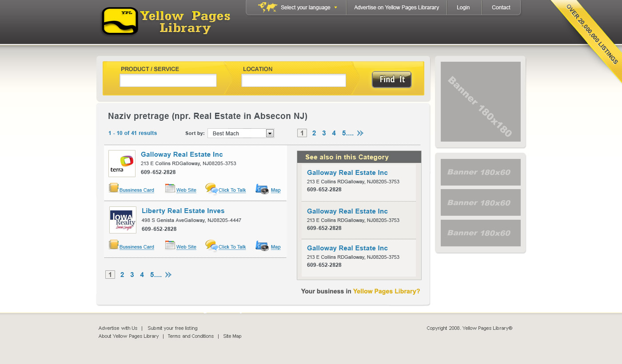Open Galloway Real Estate Inc main listing title
The height and width of the screenshot is (364, 622).
click(x=182, y=154)
